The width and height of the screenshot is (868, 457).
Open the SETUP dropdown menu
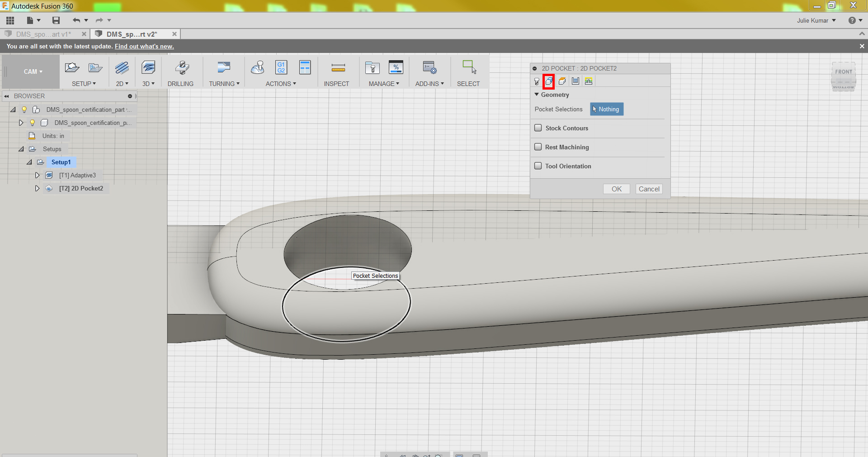[x=84, y=84]
